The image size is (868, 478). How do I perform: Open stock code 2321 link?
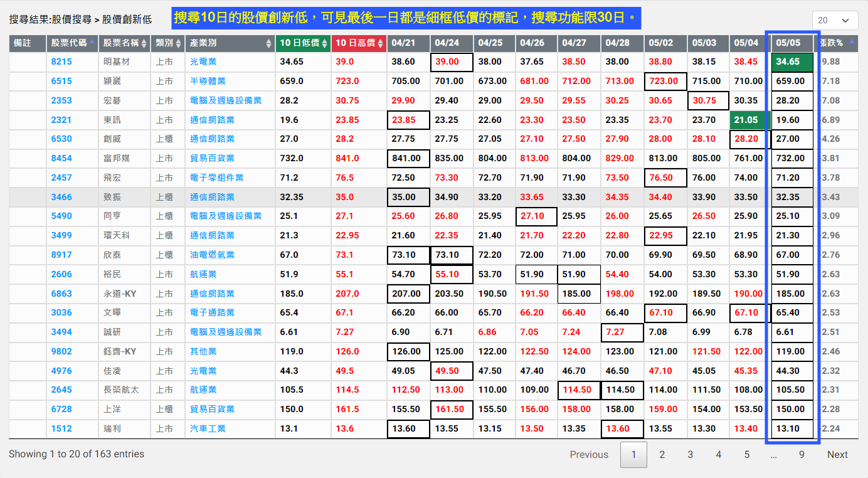(61, 120)
